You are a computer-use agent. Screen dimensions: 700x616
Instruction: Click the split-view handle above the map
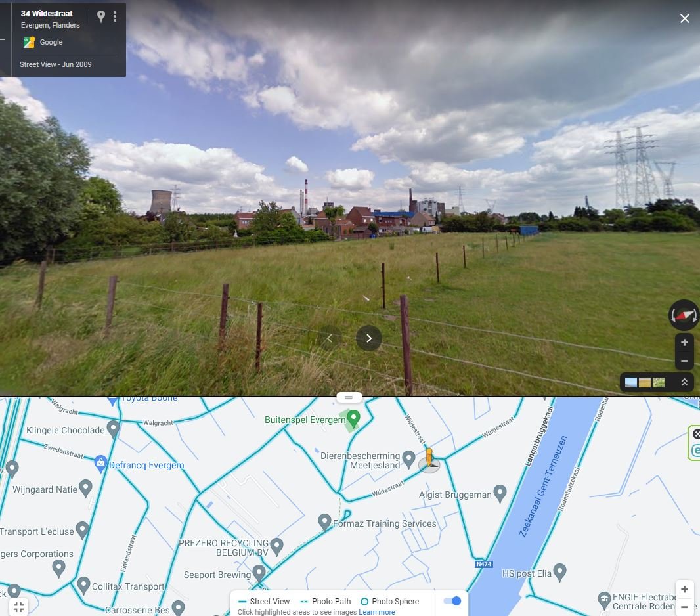(x=349, y=397)
